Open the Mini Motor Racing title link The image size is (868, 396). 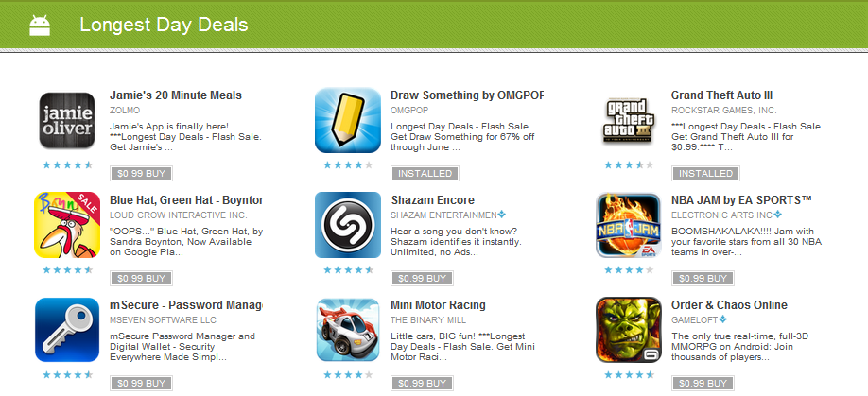pos(438,304)
